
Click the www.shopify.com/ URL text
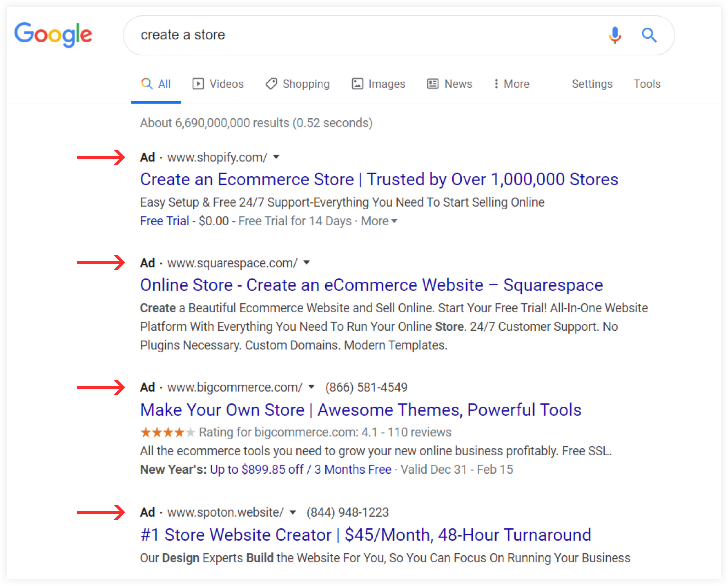pyautogui.click(x=217, y=157)
